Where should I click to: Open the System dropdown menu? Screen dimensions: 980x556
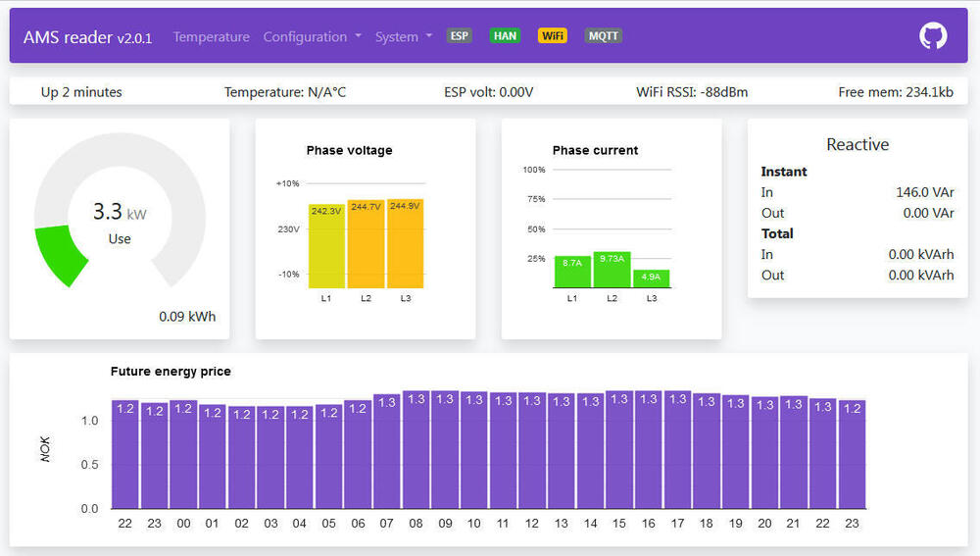coord(403,36)
